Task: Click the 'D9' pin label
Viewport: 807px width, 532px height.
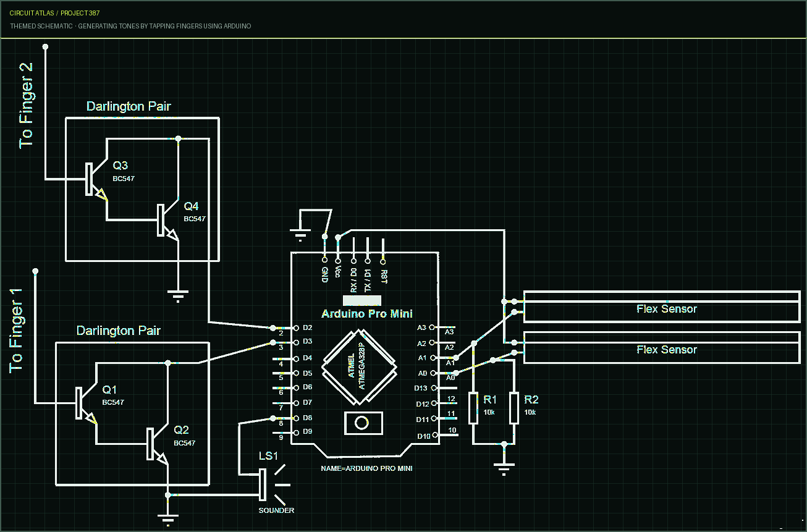Action: pos(308,431)
